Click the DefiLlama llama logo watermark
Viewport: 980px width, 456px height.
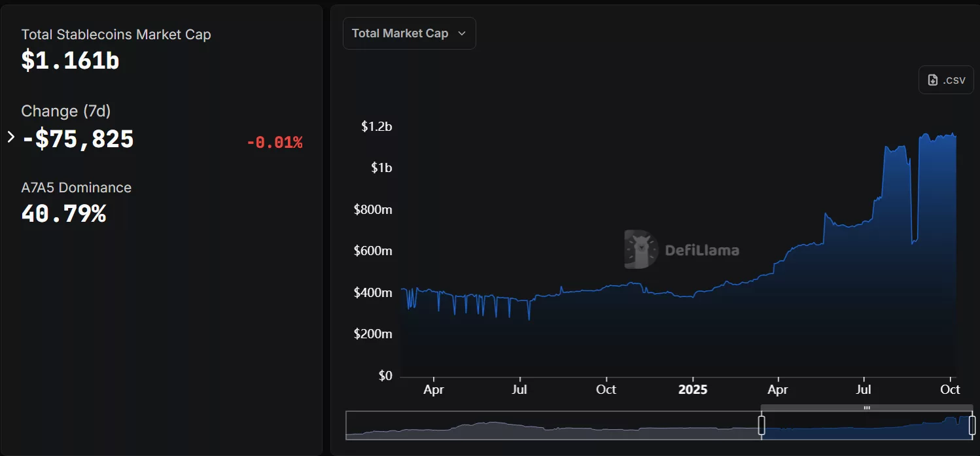(640, 249)
